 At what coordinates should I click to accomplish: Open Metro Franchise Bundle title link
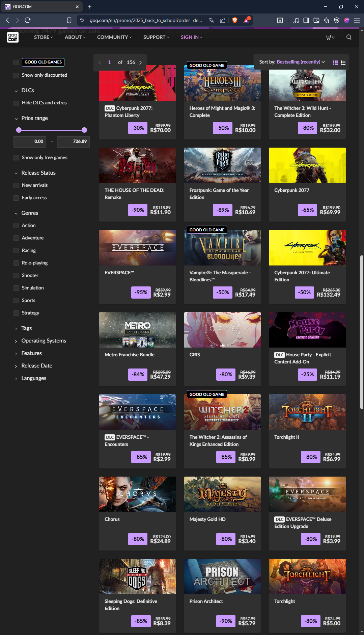coord(130,355)
